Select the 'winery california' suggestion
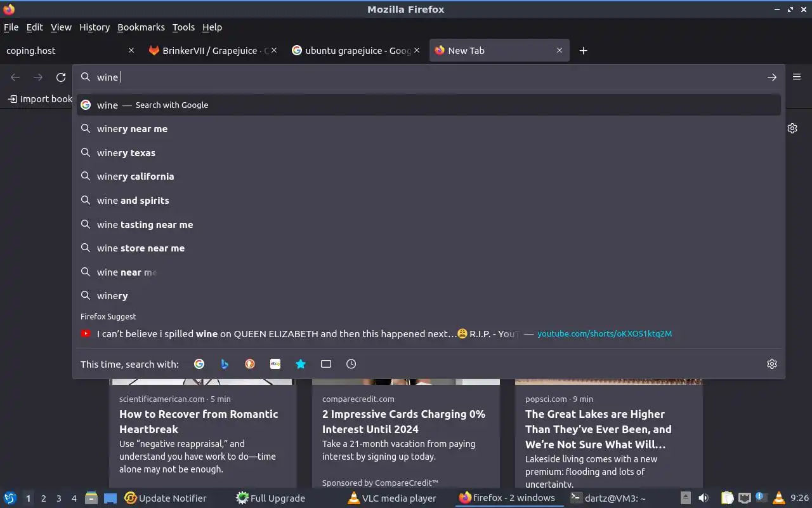 429,177
